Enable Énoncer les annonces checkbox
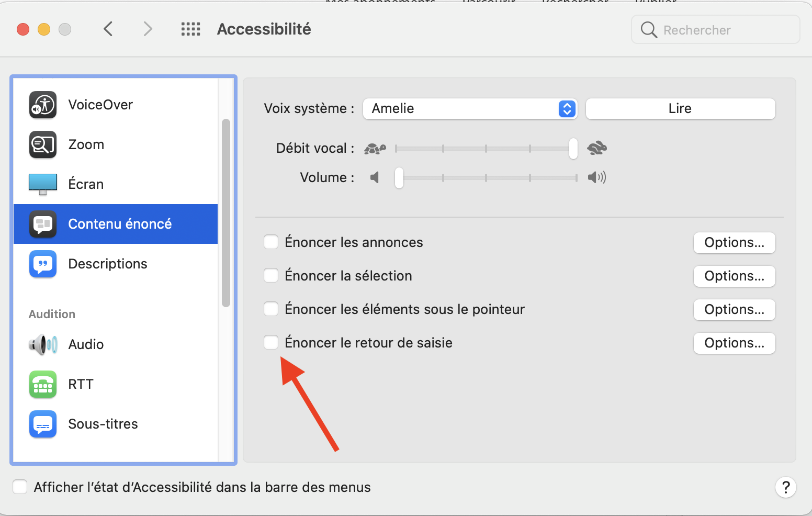The width and height of the screenshot is (812, 516). click(271, 242)
